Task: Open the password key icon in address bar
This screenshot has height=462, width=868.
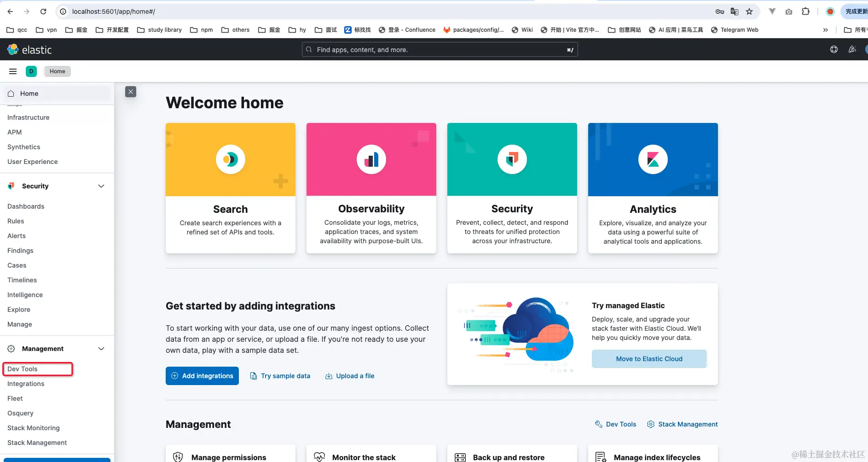Action: pos(720,12)
